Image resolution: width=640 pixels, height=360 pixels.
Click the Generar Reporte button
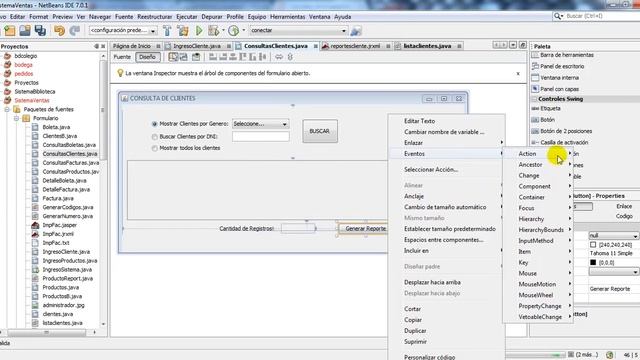[x=362, y=229]
